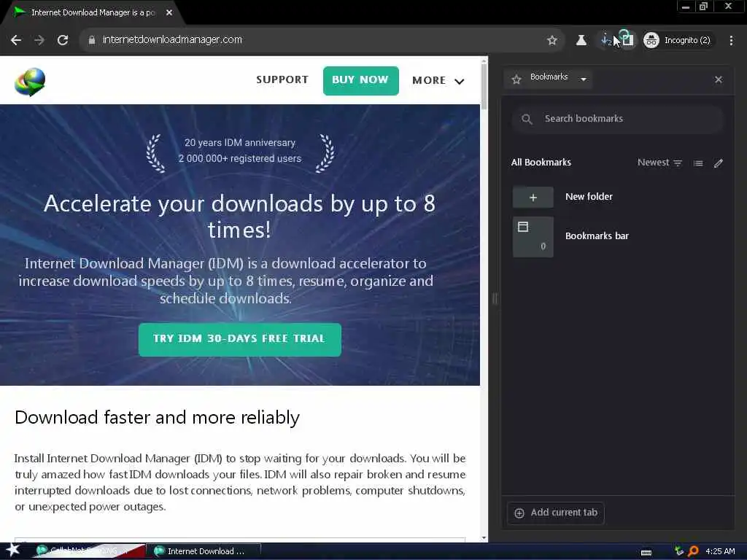
Task: Switch bookmarks list view icon
Action: 698,163
